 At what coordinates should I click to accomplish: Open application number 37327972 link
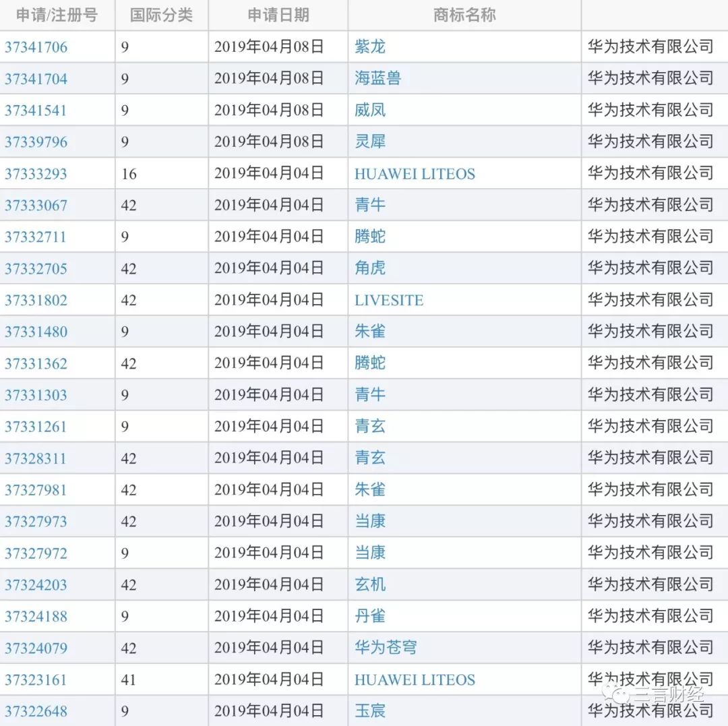pos(36,553)
